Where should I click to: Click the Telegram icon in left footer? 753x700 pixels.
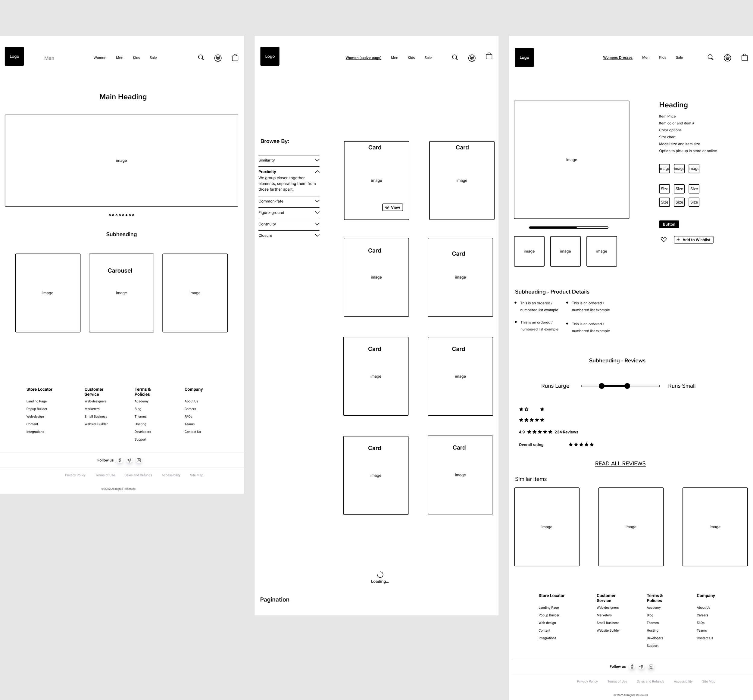[129, 460]
